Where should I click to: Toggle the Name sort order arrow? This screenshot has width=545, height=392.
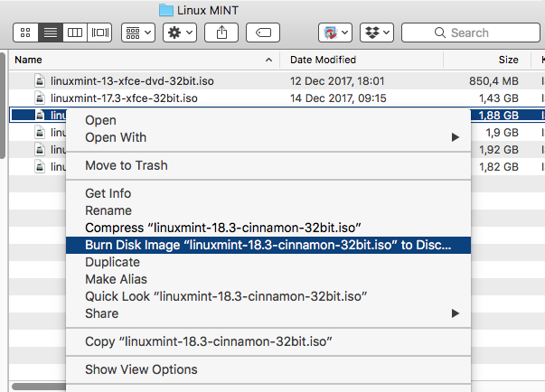point(268,60)
